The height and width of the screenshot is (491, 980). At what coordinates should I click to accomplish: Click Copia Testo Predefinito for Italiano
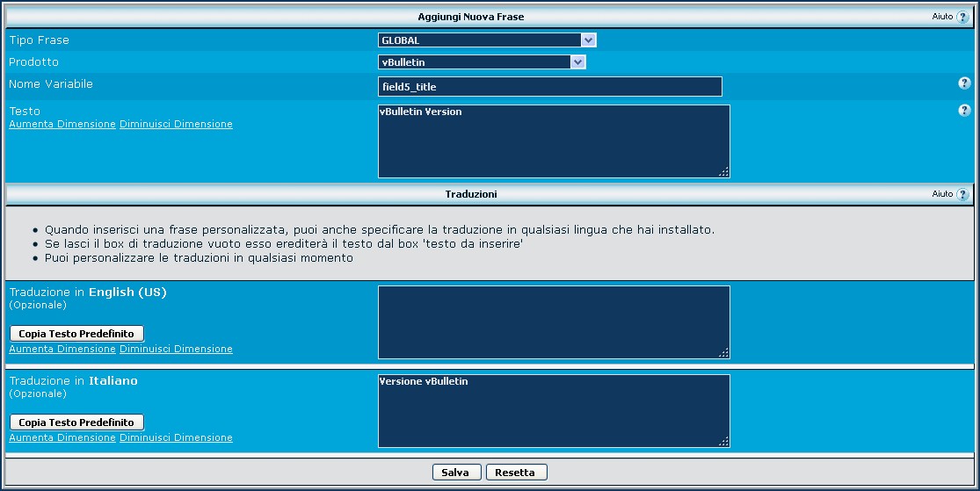coord(76,422)
